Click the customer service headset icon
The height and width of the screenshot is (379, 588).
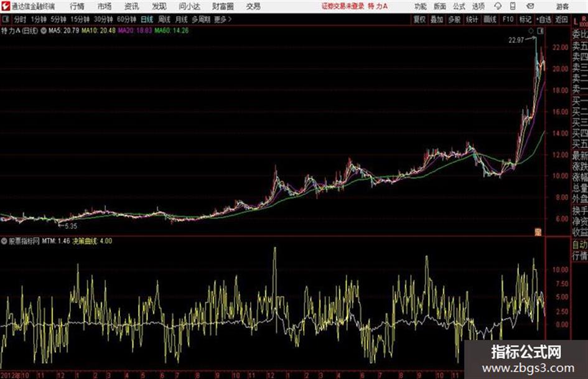pos(498,6)
